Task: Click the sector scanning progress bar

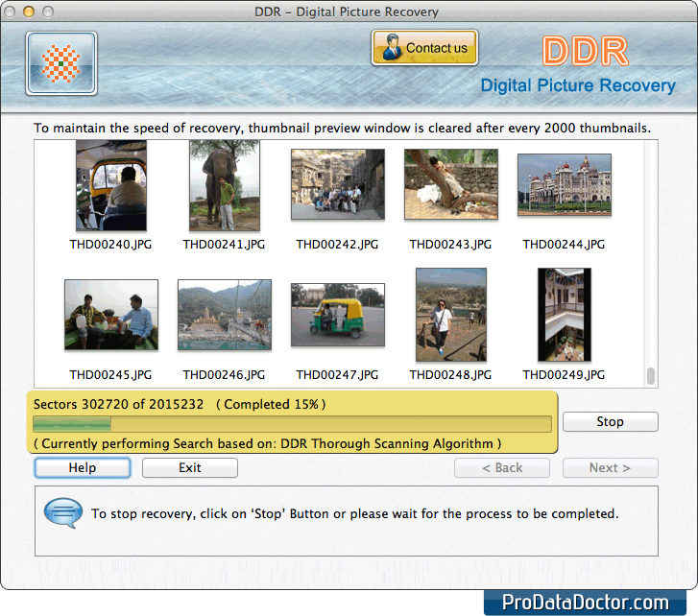Action: click(292, 424)
